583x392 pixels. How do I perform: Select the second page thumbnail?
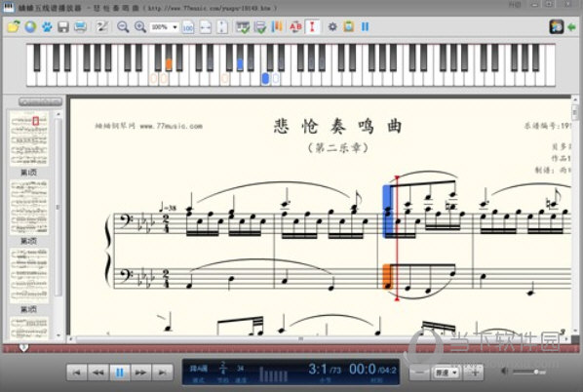pos(29,207)
